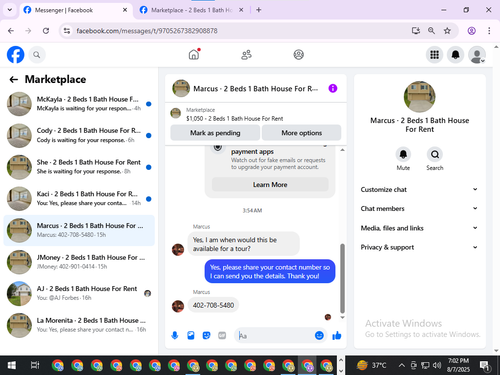Attach a photo file icon
Viewport: 500px width, 375px height.
(191, 335)
